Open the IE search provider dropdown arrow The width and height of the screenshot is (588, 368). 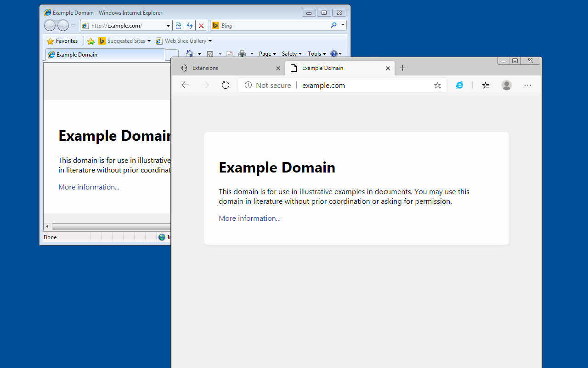[343, 26]
